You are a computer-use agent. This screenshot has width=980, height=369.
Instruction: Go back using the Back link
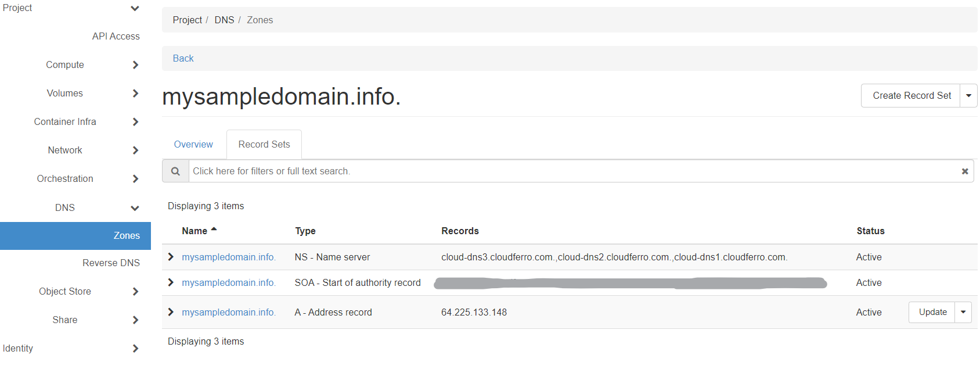point(183,59)
